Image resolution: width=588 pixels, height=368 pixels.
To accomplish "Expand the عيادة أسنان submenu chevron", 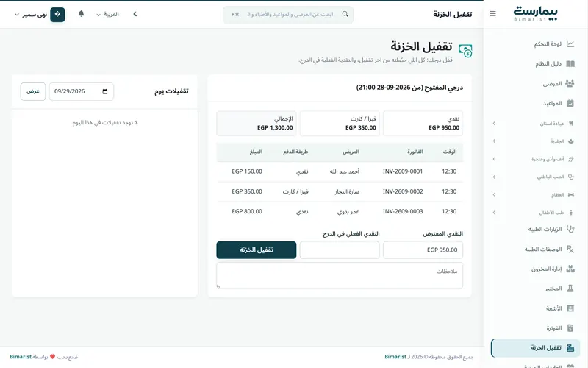I will (494, 123).
